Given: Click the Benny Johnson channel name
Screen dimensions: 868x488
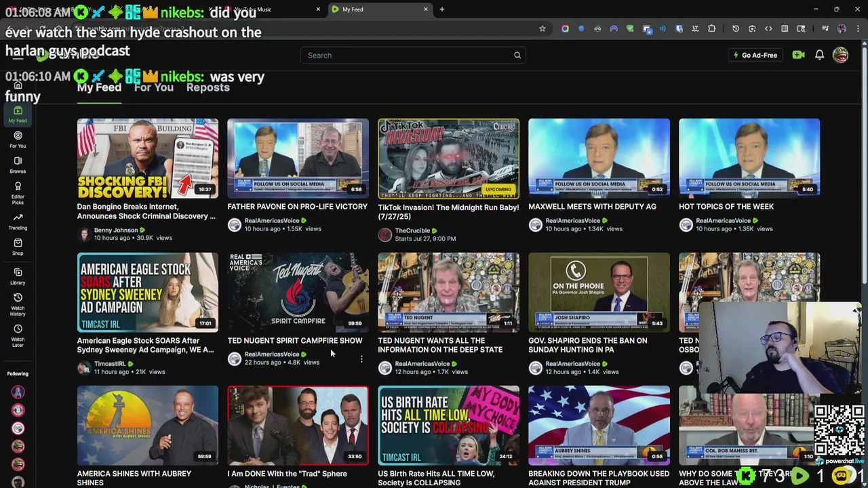Looking at the screenshot, I should [x=116, y=230].
